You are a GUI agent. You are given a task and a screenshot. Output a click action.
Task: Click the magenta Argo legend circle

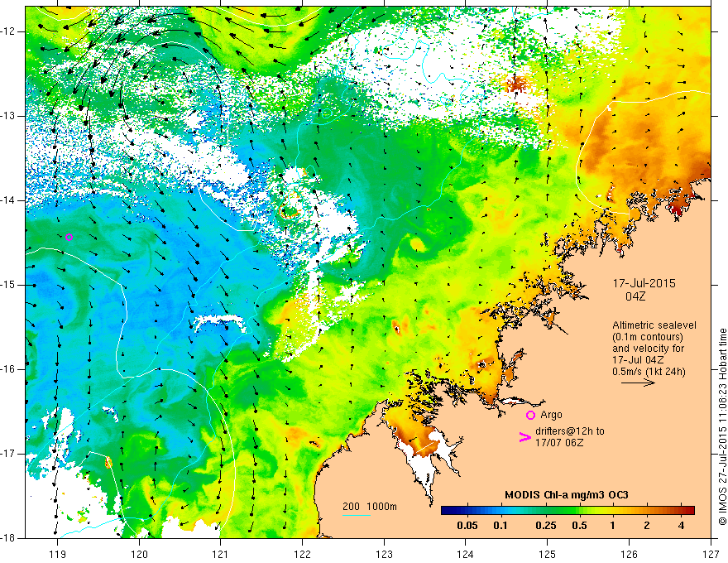(x=530, y=416)
